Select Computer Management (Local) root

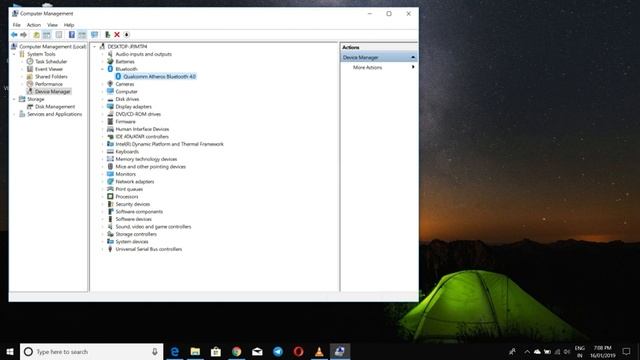[53, 47]
